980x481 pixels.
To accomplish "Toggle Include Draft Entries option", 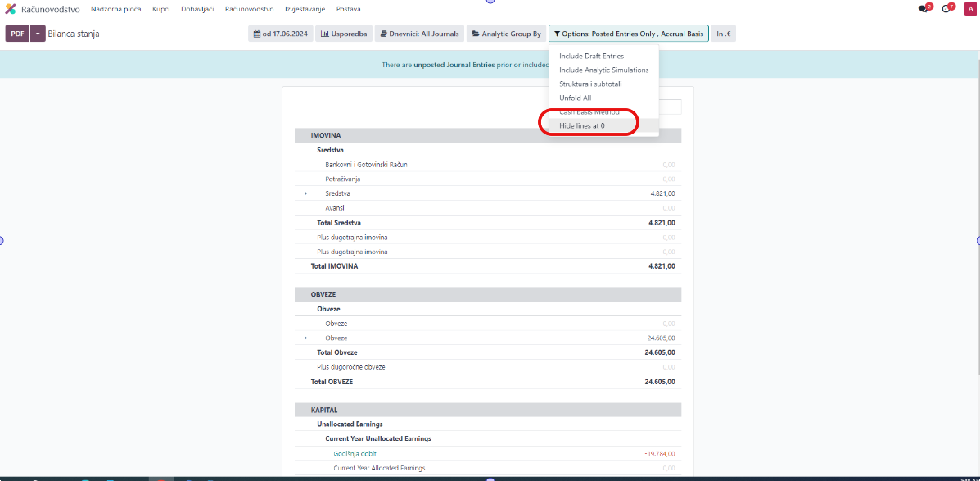I will [x=591, y=57].
